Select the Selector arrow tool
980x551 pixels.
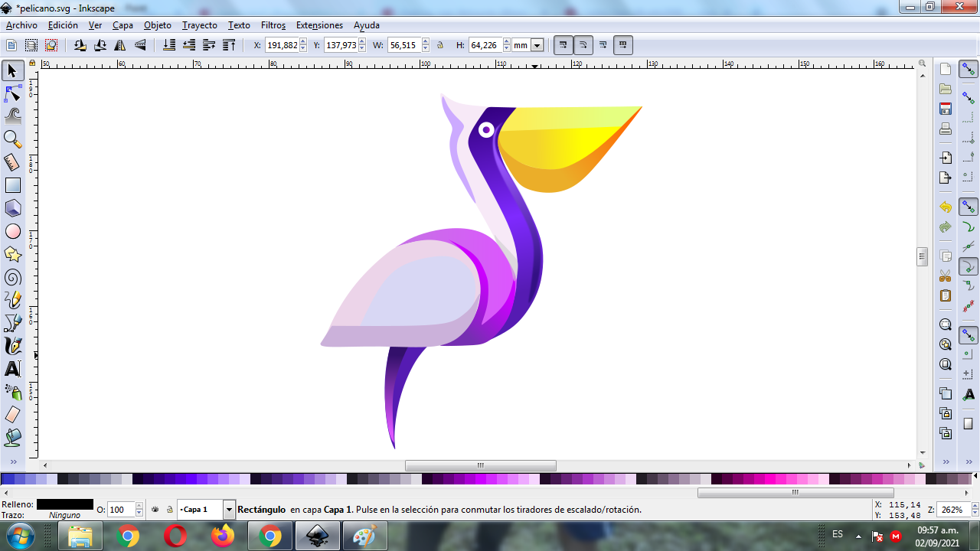(12, 71)
